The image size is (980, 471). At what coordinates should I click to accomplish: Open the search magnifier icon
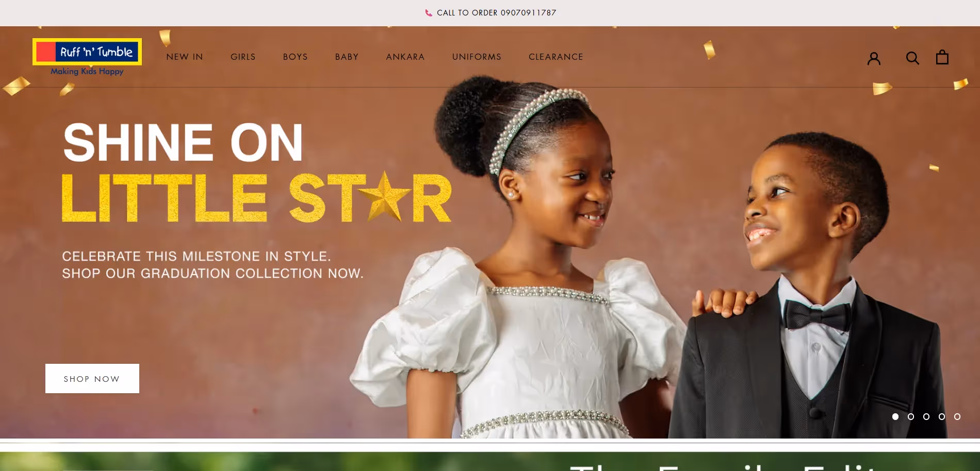(x=912, y=58)
